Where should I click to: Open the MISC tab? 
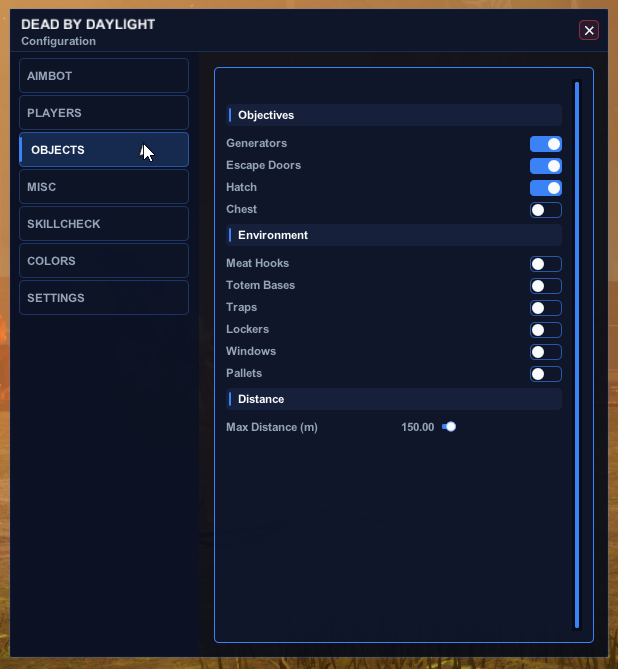104,187
